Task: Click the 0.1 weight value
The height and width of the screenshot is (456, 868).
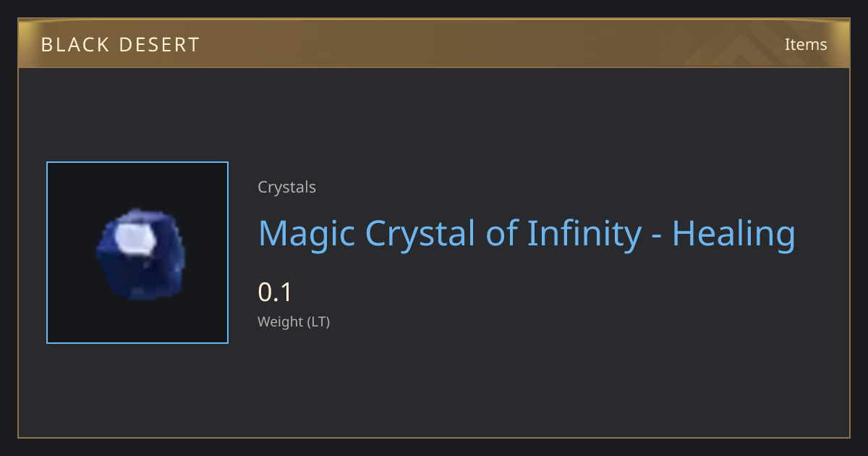Action: [x=275, y=292]
